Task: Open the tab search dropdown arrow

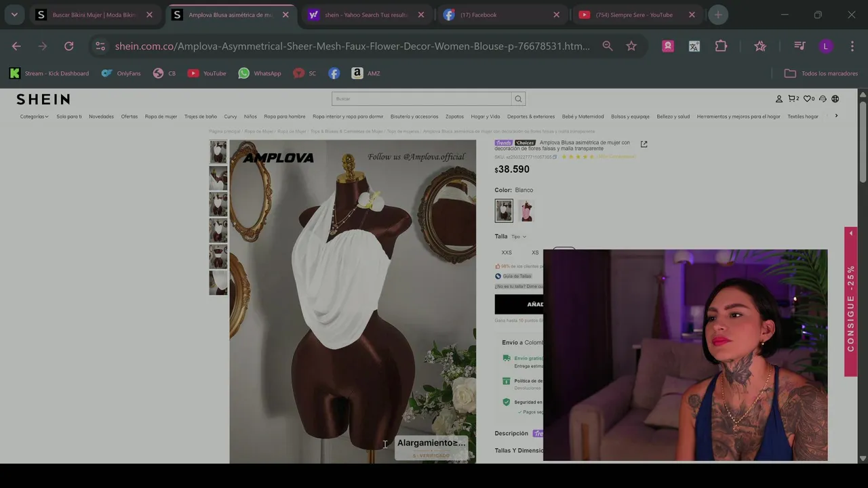Action: pos(14,14)
